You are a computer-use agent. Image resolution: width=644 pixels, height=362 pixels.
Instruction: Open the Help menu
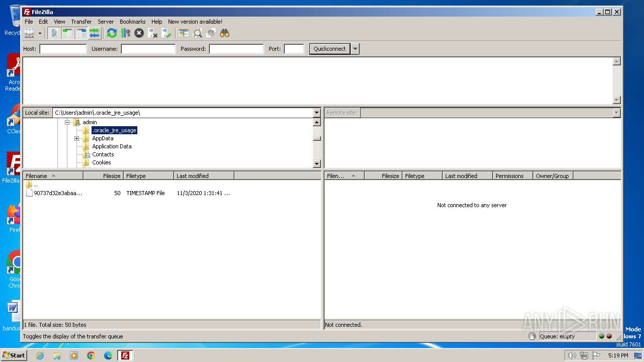(157, 22)
